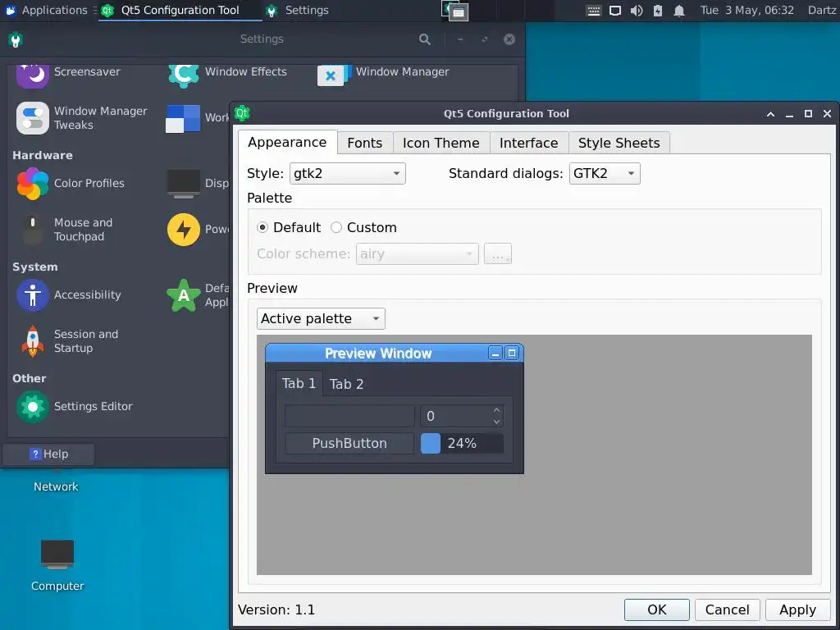840x630 pixels.
Task: Open the Applications menu
Action: (47, 10)
